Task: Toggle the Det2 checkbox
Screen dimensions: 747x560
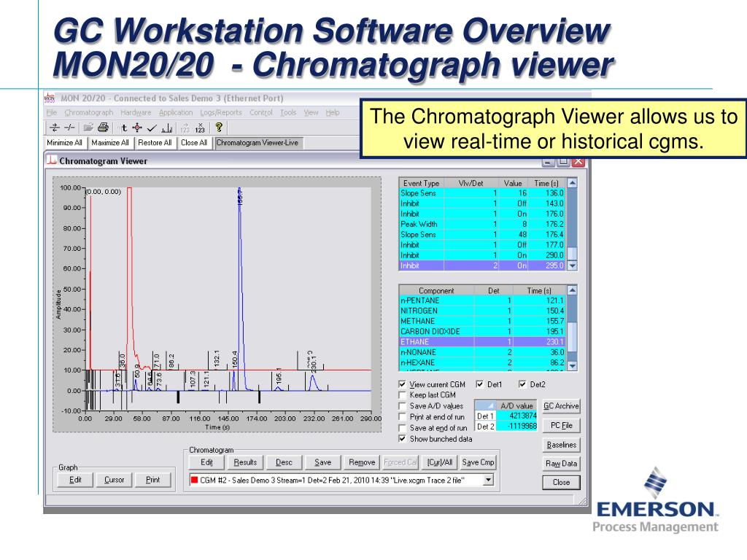Action: pos(522,384)
